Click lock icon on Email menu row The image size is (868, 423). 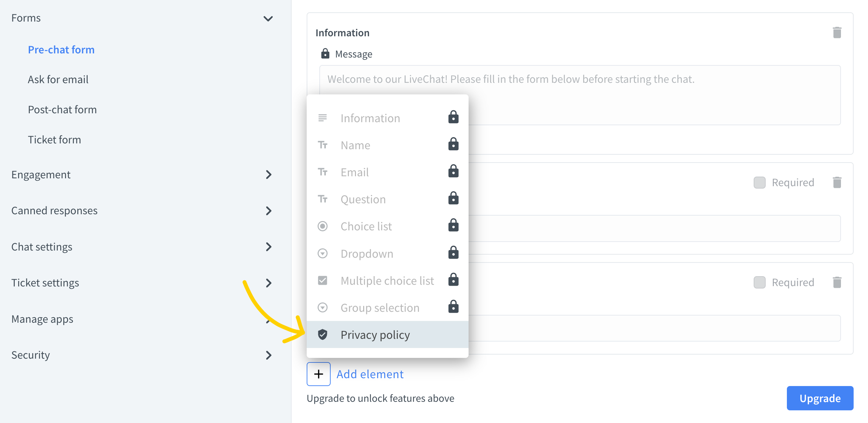tap(453, 171)
